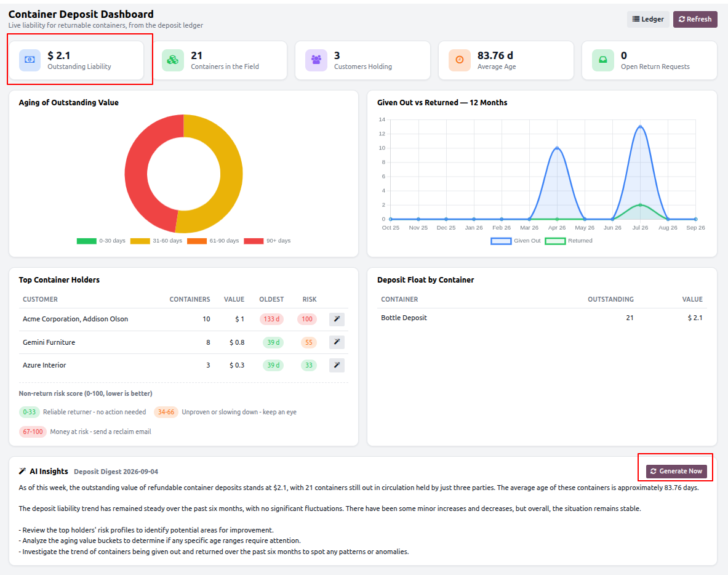Open the Outstanding Liability card

(x=76, y=60)
